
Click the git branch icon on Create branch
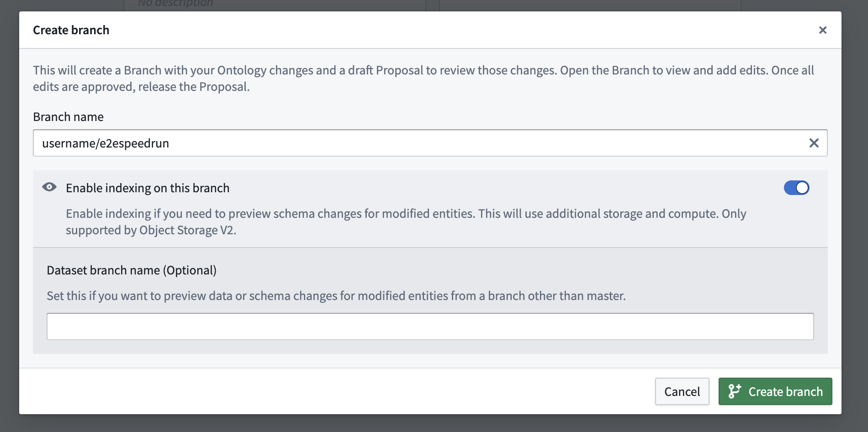coord(734,391)
